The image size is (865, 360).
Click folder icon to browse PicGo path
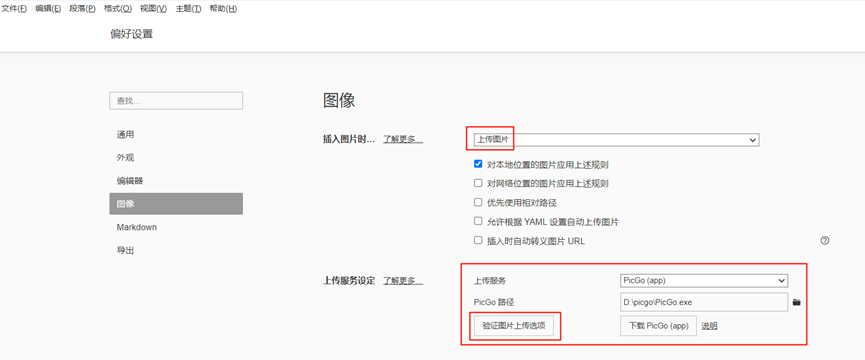(797, 302)
